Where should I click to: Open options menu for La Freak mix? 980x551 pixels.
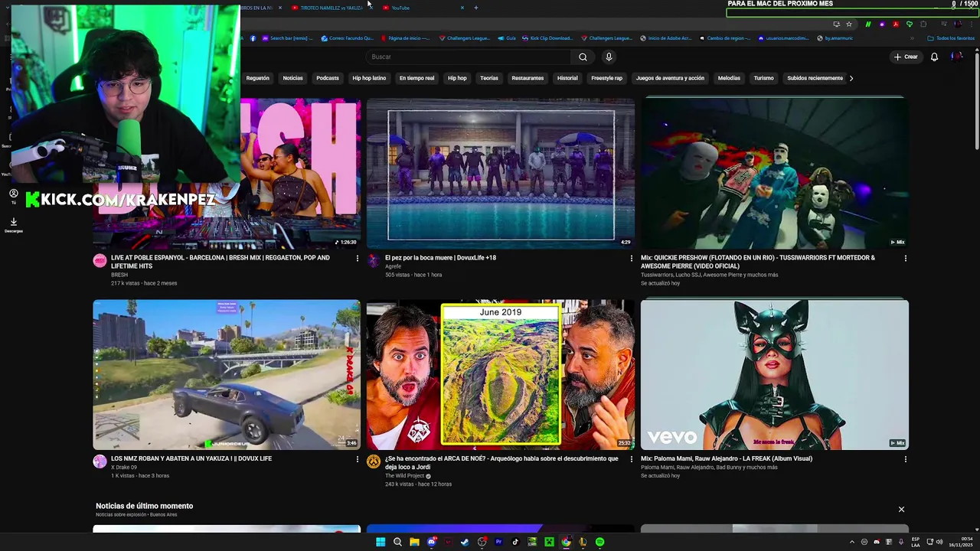(905, 459)
